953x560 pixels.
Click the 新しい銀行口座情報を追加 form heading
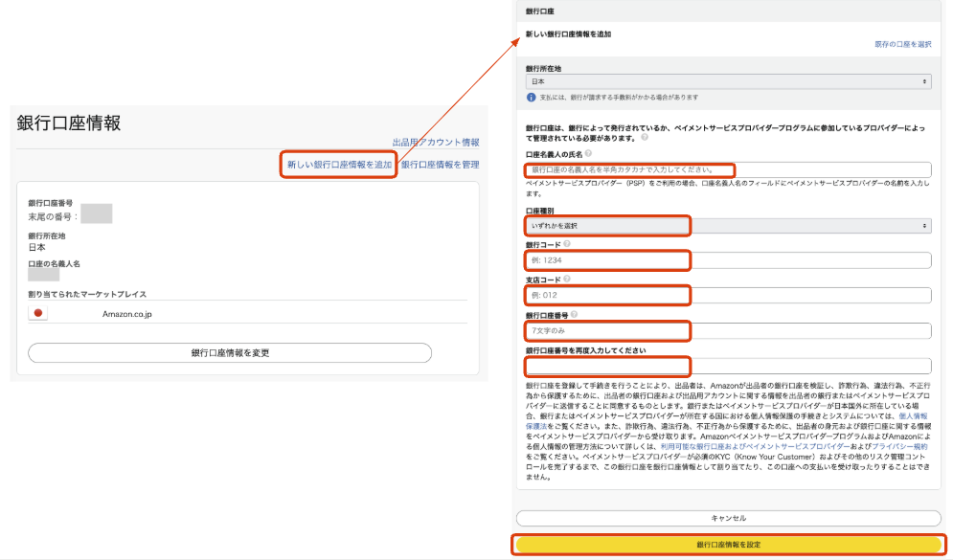coord(568,34)
